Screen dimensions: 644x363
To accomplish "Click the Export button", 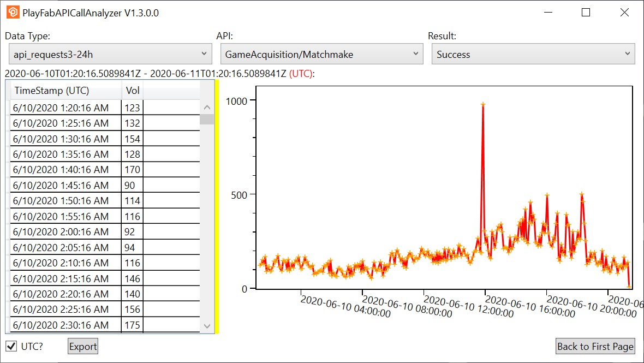I will [83, 346].
